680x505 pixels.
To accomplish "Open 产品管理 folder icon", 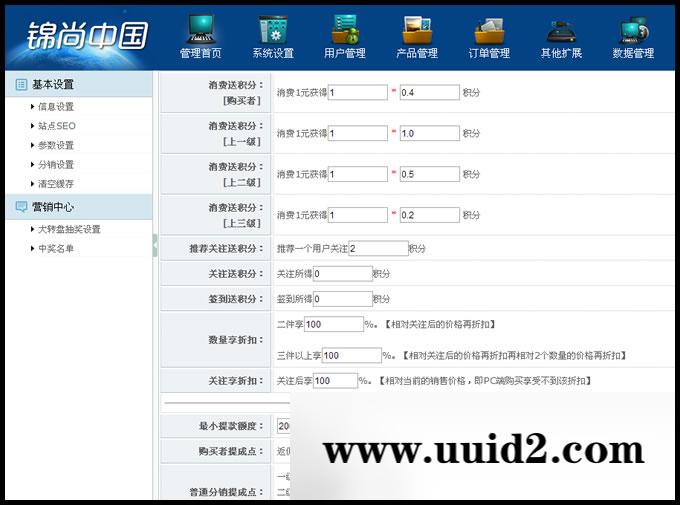I will click(417, 30).
